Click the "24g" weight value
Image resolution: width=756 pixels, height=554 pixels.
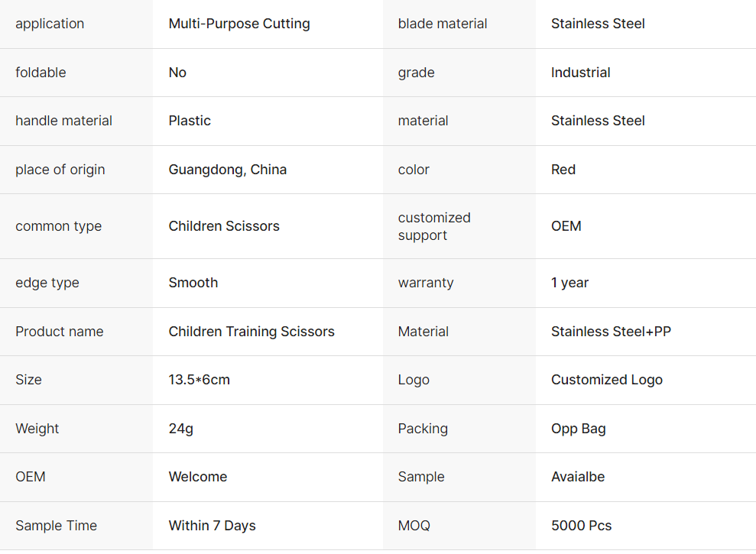(x=181, y=429)
